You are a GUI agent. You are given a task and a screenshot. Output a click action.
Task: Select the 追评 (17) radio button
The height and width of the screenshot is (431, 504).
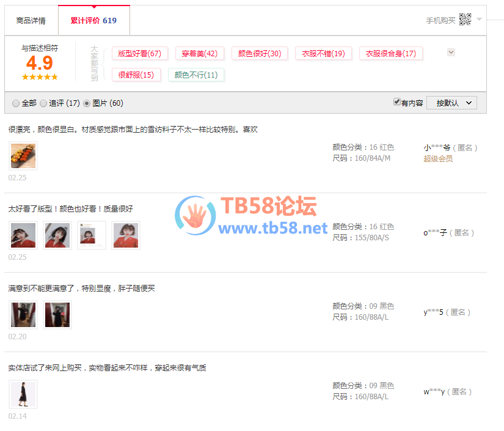(x=43, y=103)
